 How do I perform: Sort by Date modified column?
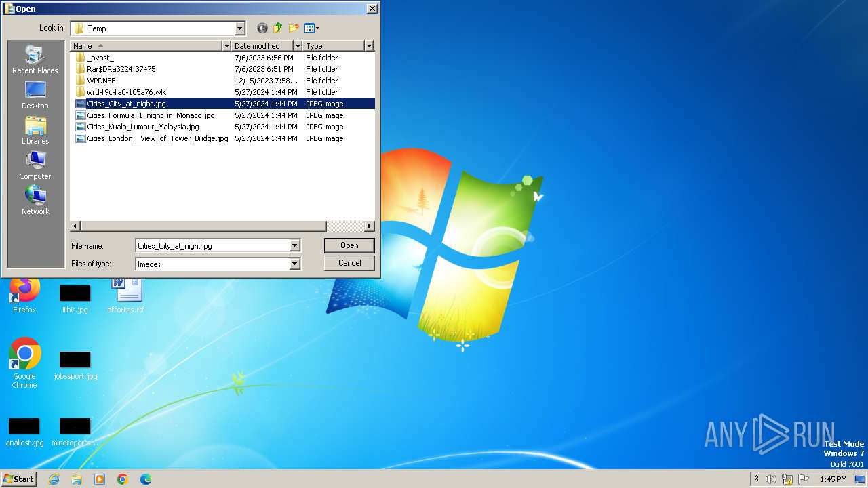tap(262, 45)
